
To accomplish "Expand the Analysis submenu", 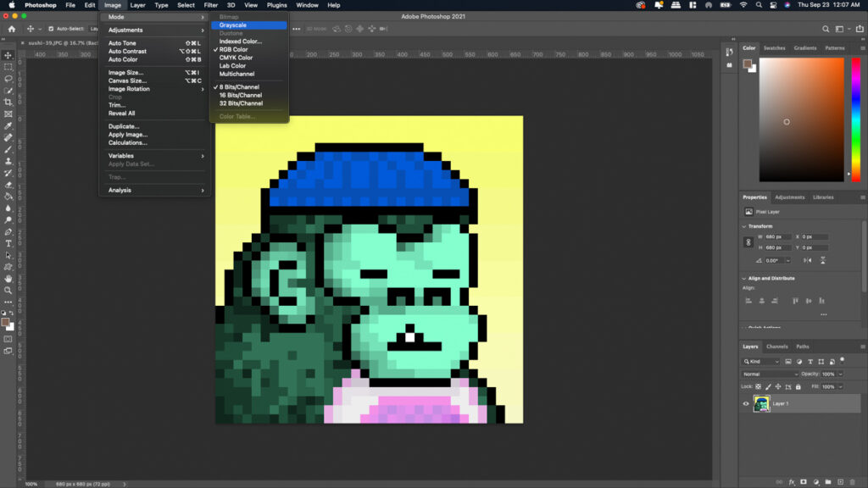I will (155, 191).
